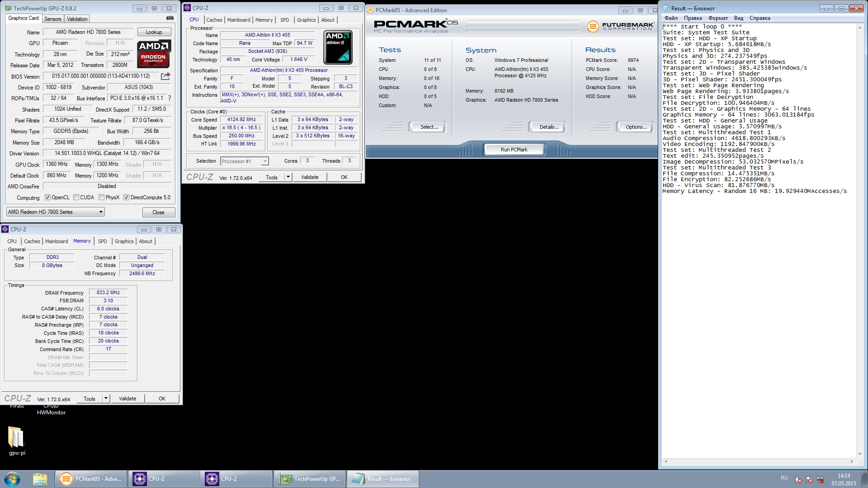Open the Справка menu in Notepad

(x=759, y=18)
